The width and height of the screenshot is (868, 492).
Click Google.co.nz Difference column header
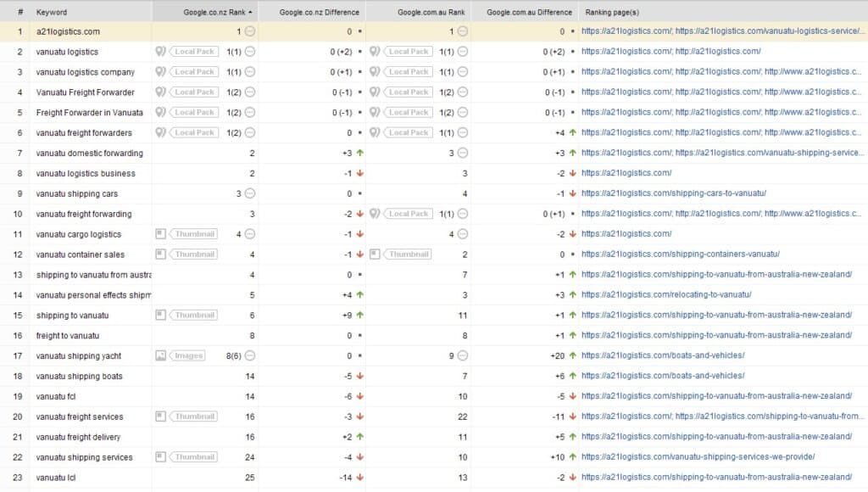point(312,12)
